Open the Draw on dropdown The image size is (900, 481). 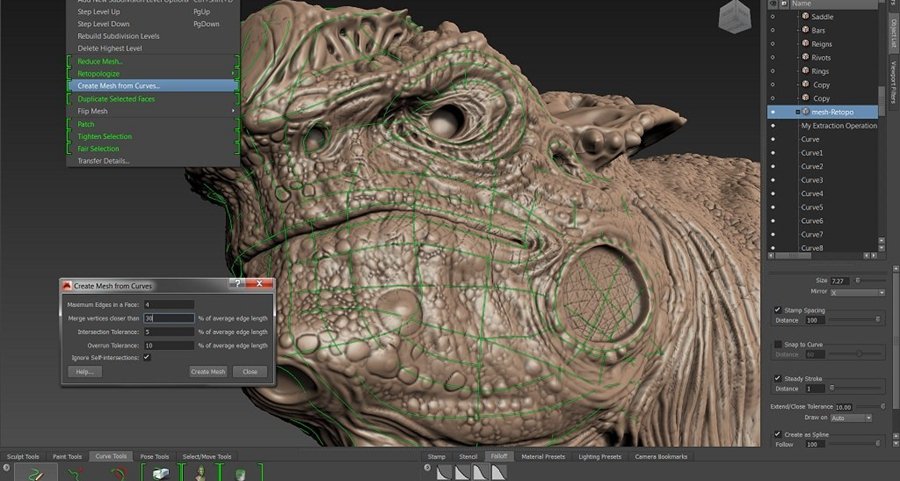(x=851, y=418)
